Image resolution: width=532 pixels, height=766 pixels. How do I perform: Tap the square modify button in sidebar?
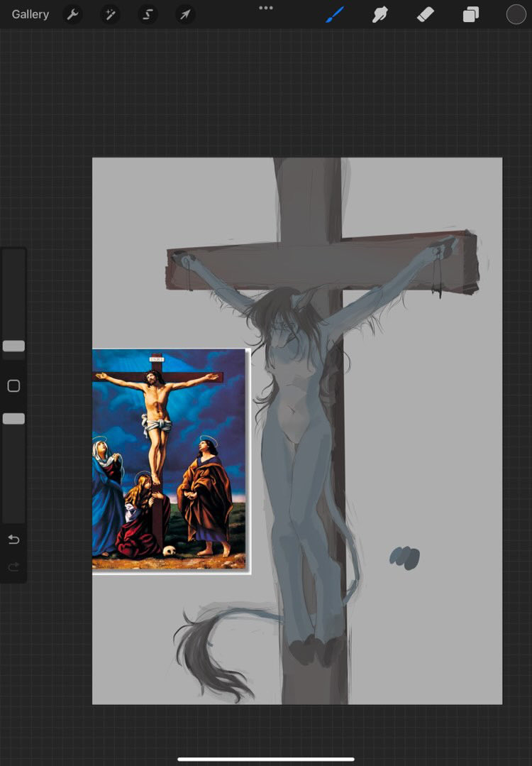(x=13, y=386)
